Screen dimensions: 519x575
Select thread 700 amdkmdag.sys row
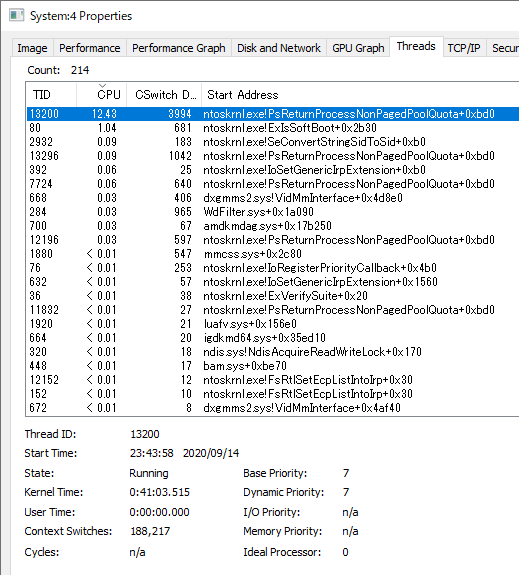click(x=273, y=226)
